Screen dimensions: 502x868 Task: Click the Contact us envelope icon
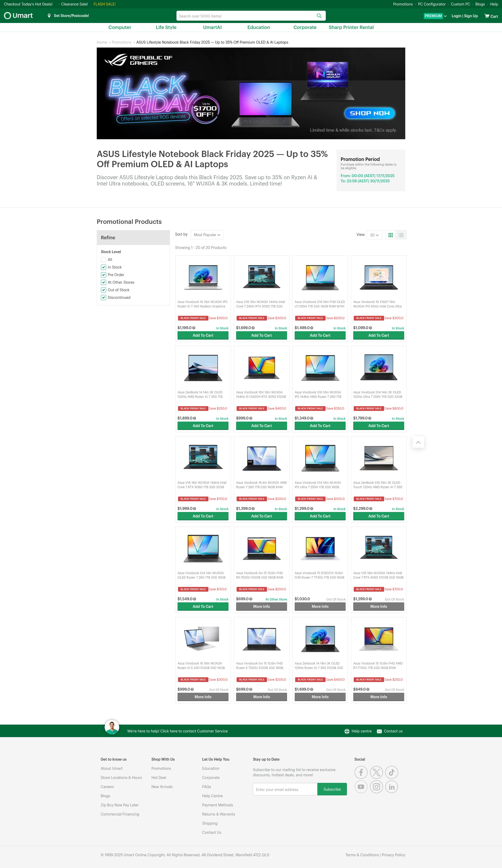pyautogui.click(x=379, y=731)
